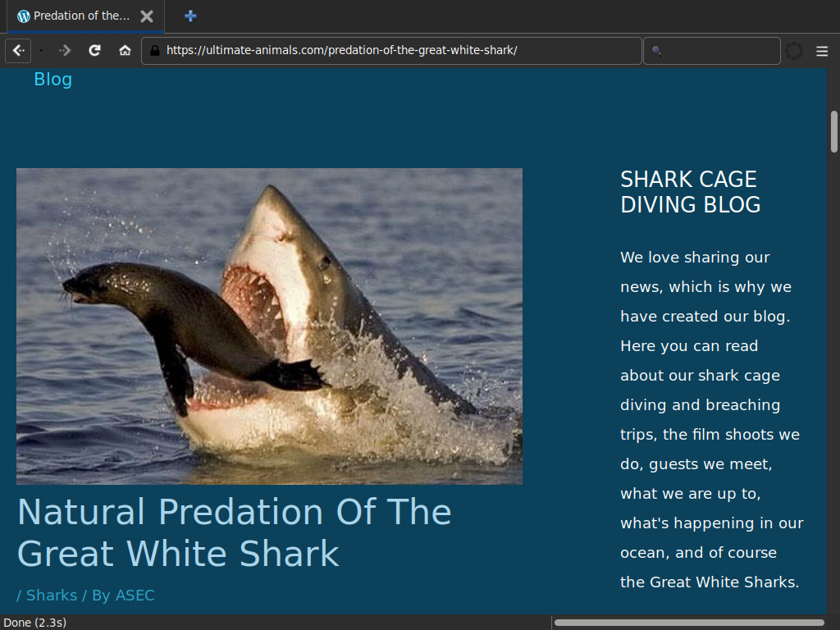Click the Natural Predation article title
Image resolution: width=840 pixels, height=630 pixels.
[x=234, y=532]
